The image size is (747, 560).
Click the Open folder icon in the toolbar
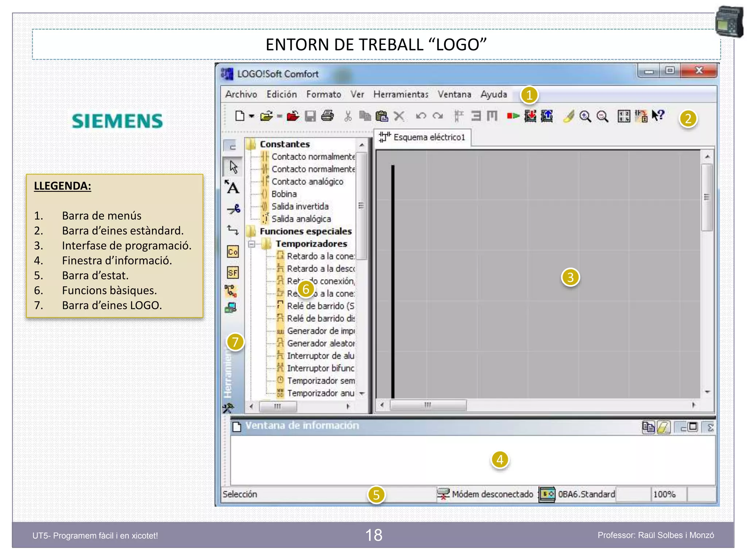tap(267, 116)
